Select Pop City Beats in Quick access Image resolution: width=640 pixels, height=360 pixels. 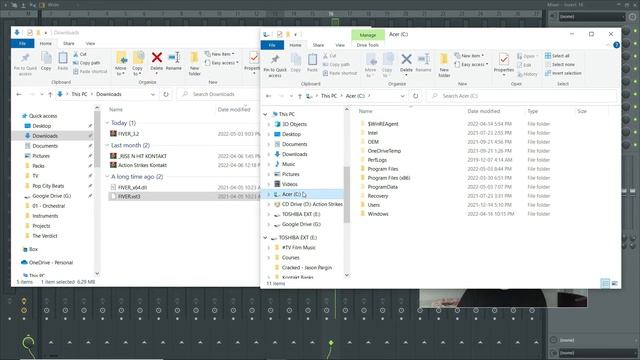[x=48, y=186]
